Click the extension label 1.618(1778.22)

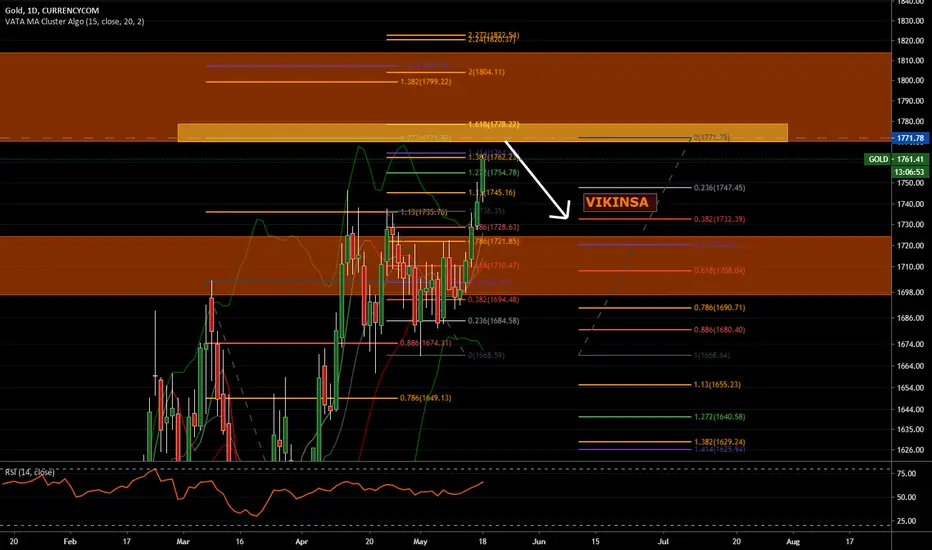tap(493, 124)
